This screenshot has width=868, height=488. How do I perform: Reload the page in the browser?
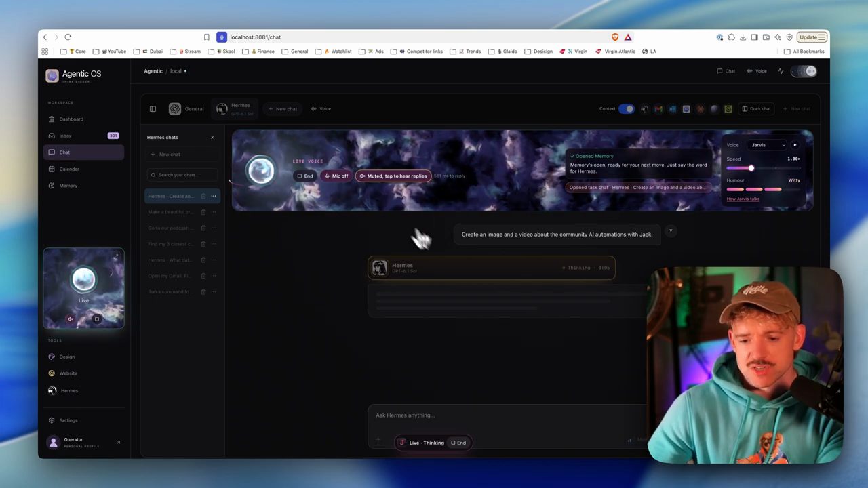68,37
